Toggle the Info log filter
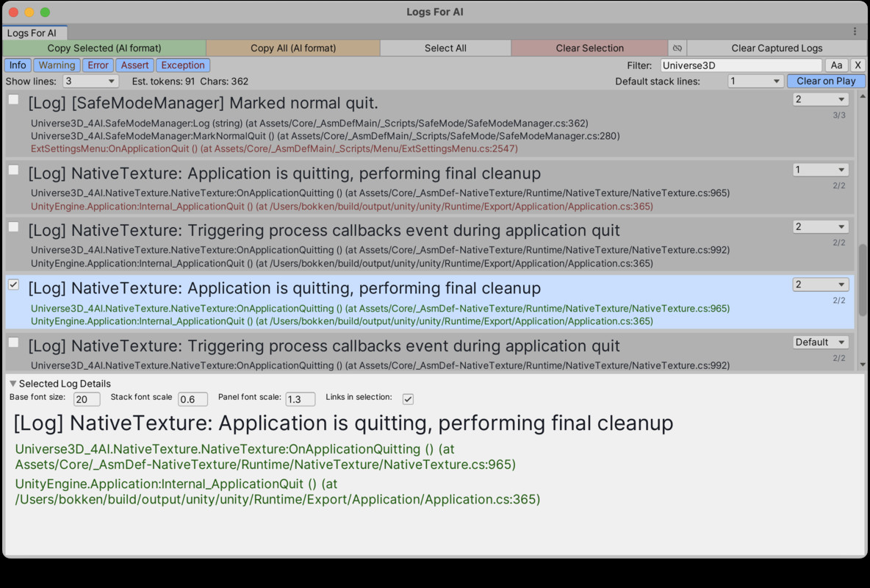The height and width of the screenshot is (588, 870). pyautogui.click(x=18, y=65)
